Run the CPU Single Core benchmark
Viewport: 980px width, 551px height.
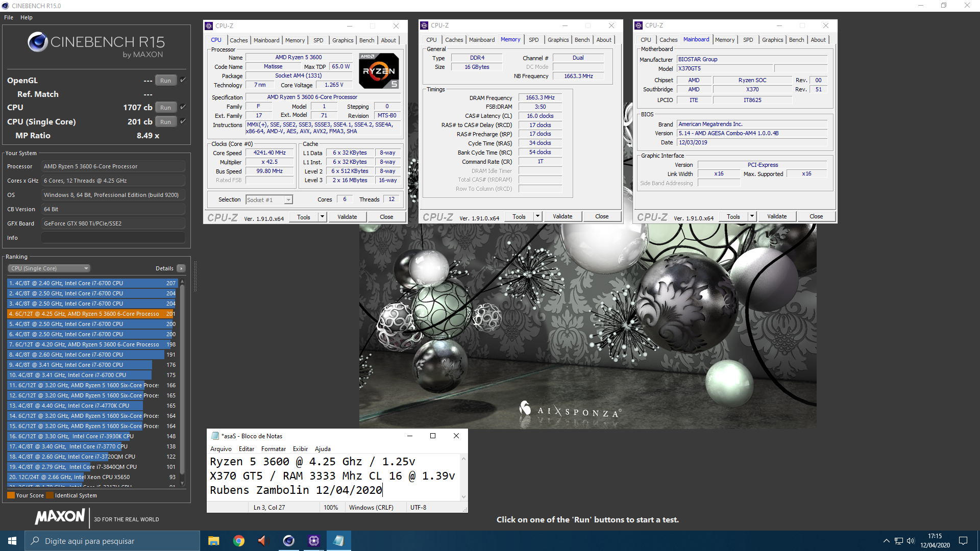[165, 122]
